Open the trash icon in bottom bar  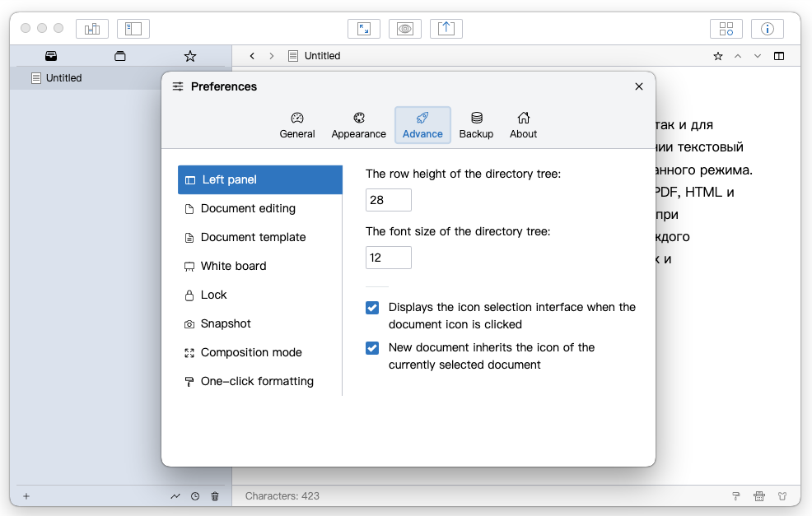[215, 496]
